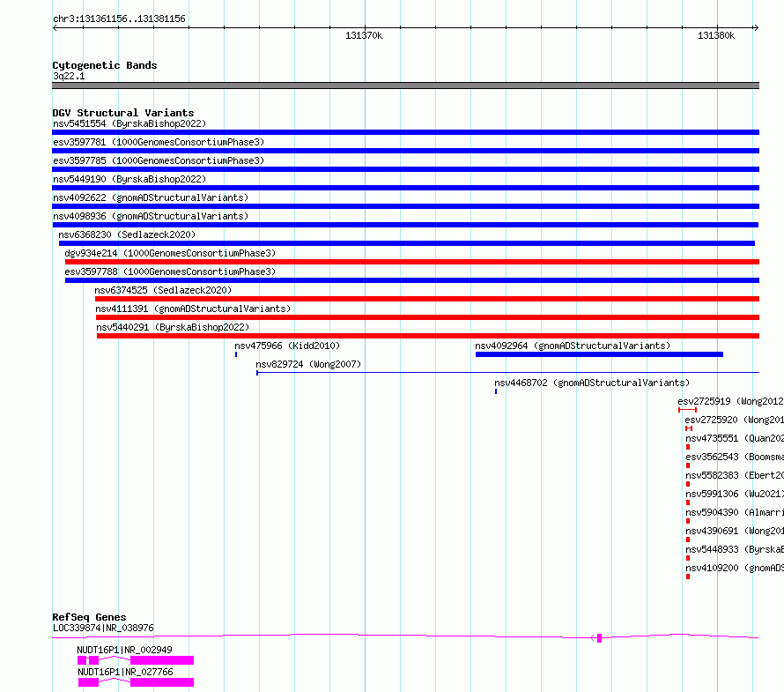Click nsv5449190 (ByrskaBishop2022) label
Viewport: 784px width, 692px height.
[129, 179]
